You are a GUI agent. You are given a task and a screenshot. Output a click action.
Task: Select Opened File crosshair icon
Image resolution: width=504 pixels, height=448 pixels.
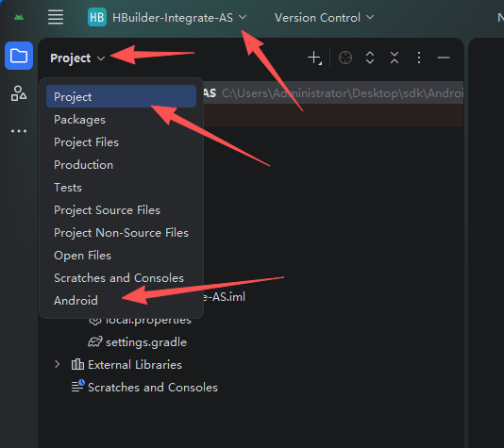(345, 58)
